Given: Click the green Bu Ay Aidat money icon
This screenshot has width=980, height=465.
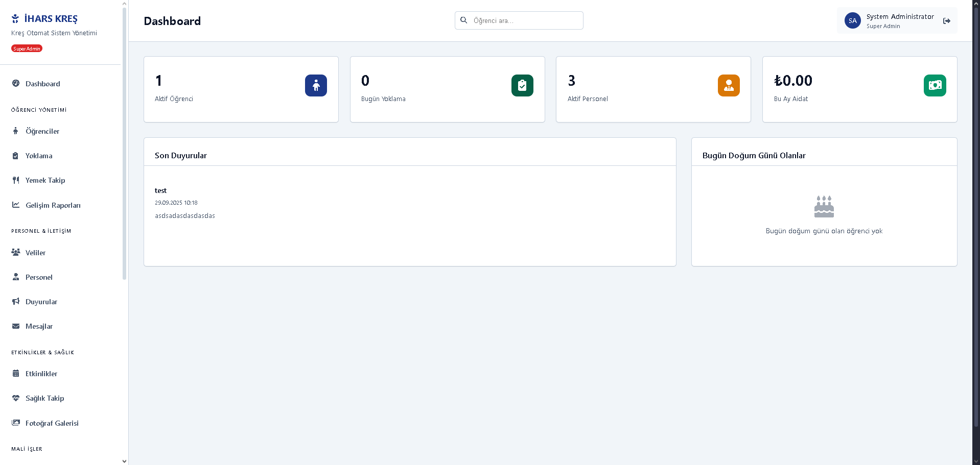Looking at the screenshot, I should point(935,86).
